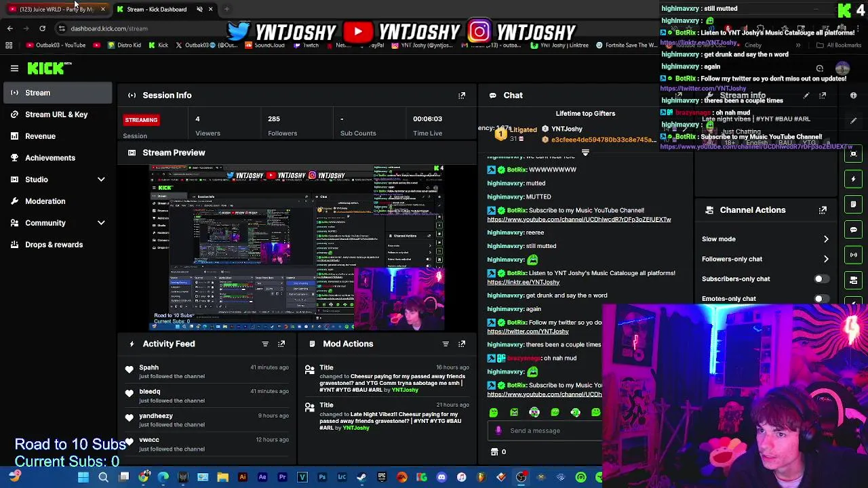
Task: Reload the dashboard page
Action: tap(42, 28)
